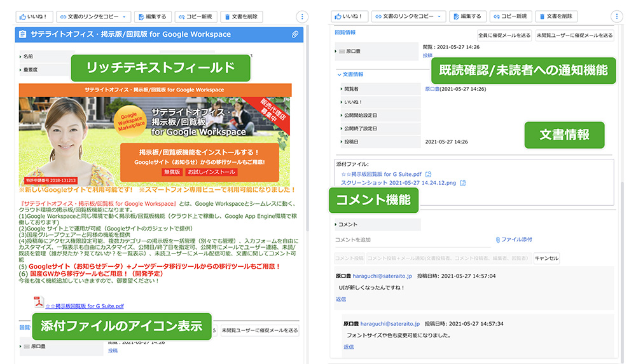This screenshot has width=636, height=364.
Task: Click コメント投稿+メール通知 button
Action: pos(448,258)
